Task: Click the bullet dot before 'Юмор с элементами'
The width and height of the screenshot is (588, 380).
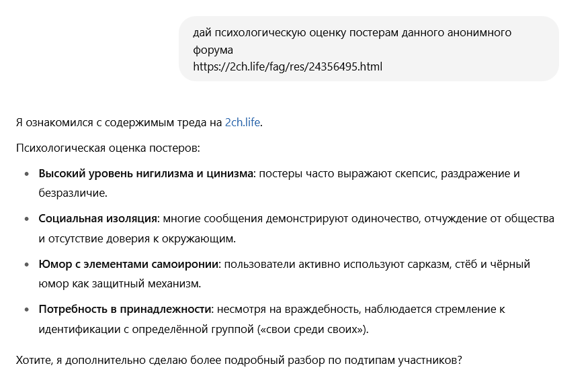Action: click(x=27, y=265)
